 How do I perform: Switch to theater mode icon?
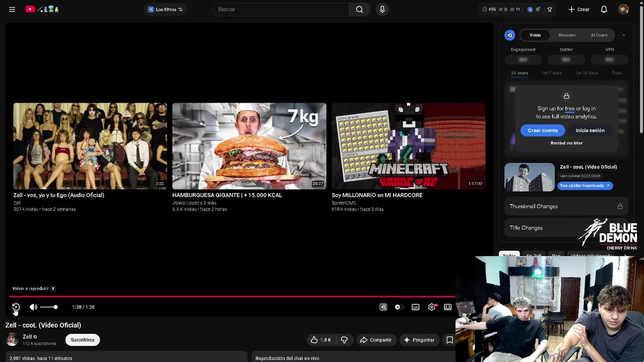pos(448,307)
